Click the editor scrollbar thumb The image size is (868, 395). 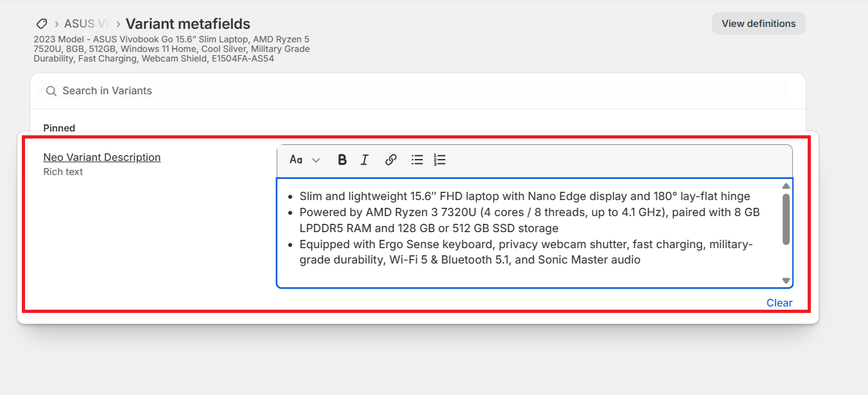click(x=786, y=219)
